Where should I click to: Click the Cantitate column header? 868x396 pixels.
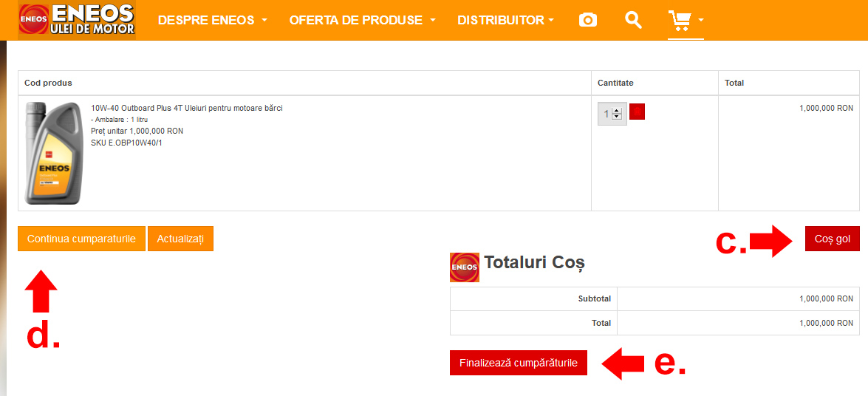pos(615,83)
